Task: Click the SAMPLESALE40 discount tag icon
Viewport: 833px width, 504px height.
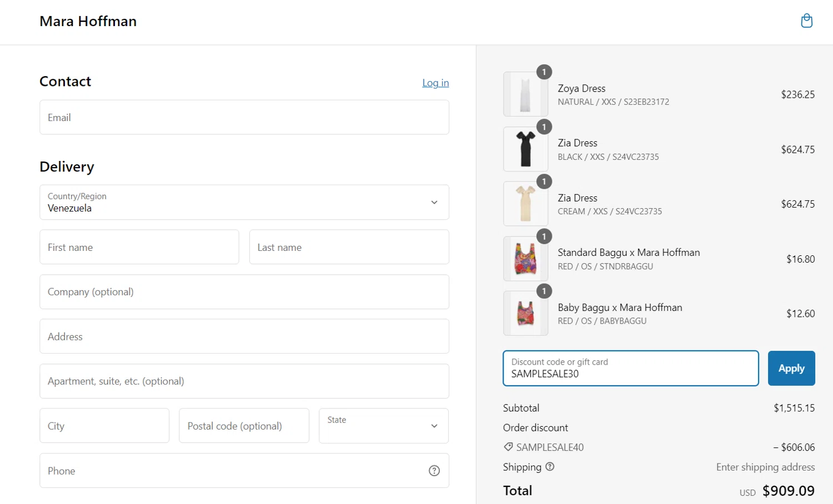Action: coord(508,447)
